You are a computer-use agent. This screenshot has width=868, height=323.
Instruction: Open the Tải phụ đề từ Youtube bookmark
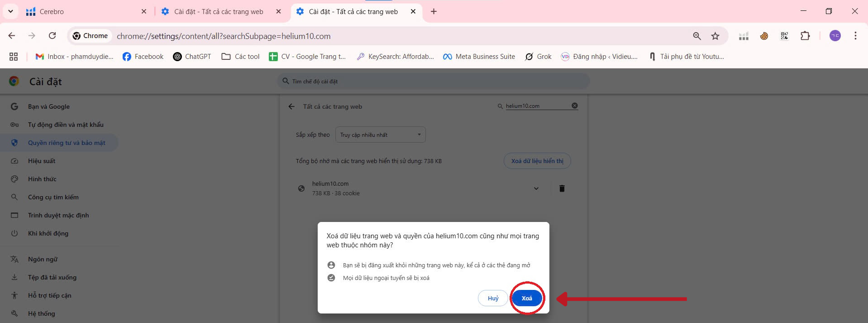point(686,57)
